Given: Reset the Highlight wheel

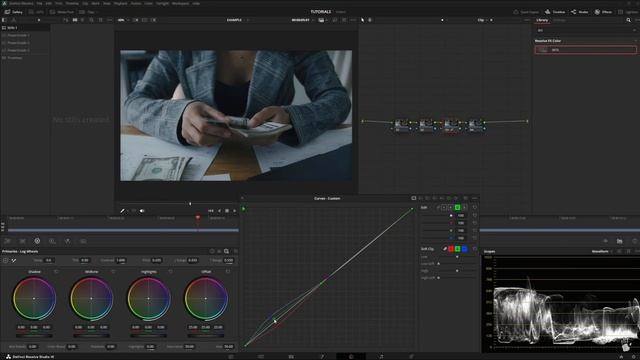Looking at the screenshot, I should click(170, 271).
